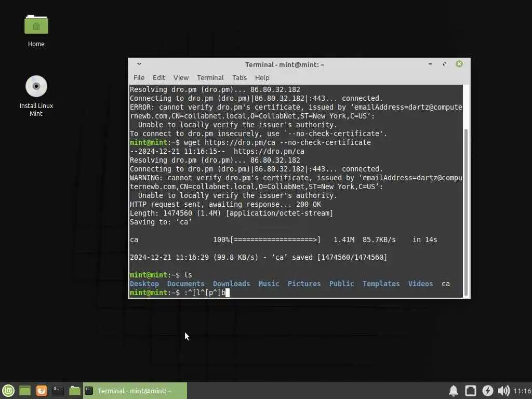Viewport: 532px width, 399px height.
Task: Show desktop via green panel icon
Action: point(25,391)
